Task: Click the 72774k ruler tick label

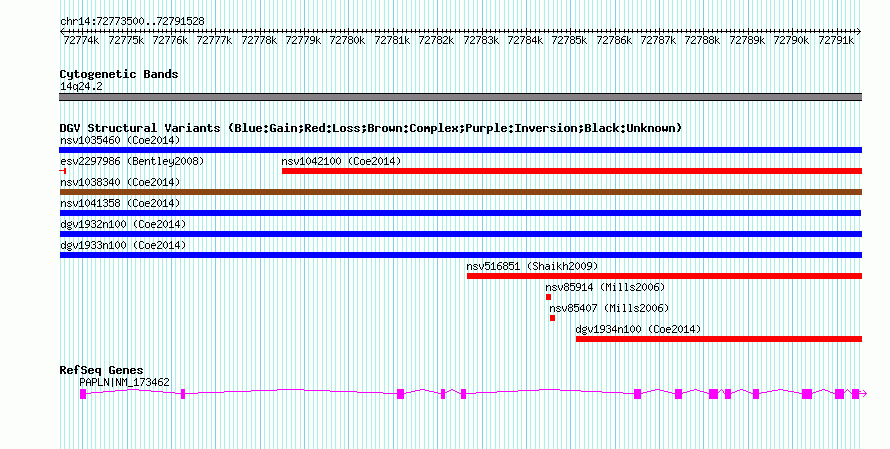Action: coord(81,40)
